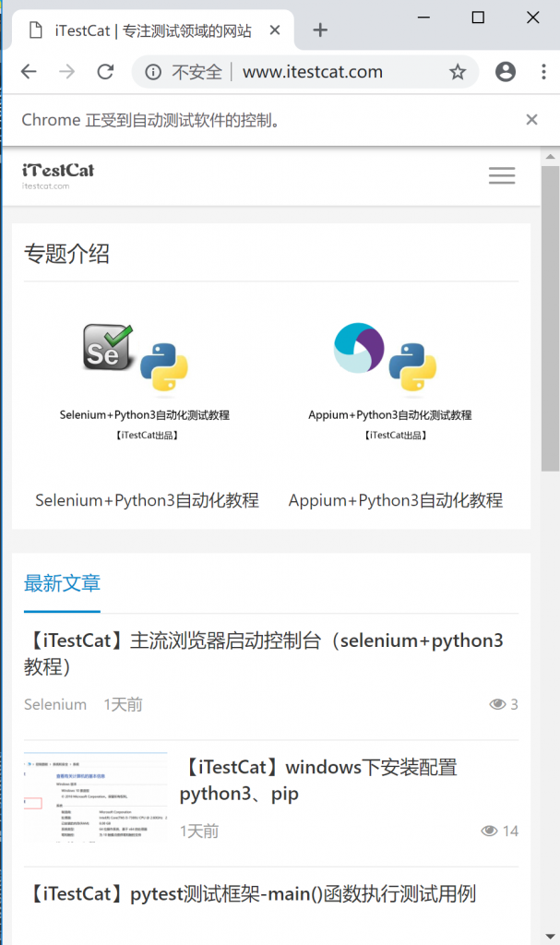
Task: Click the eye view-count icon showing 3
Action: (497, 704)
